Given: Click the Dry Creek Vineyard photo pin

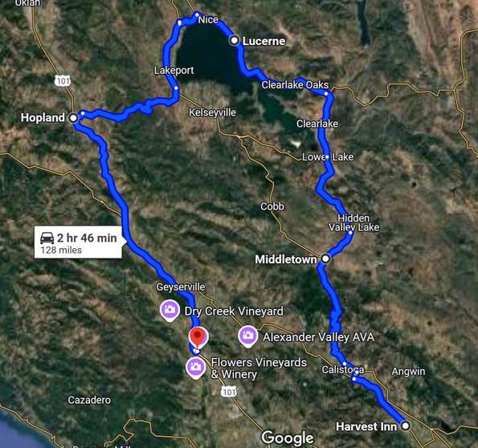Looking at the screenshot, I should [x=170, y=311].
